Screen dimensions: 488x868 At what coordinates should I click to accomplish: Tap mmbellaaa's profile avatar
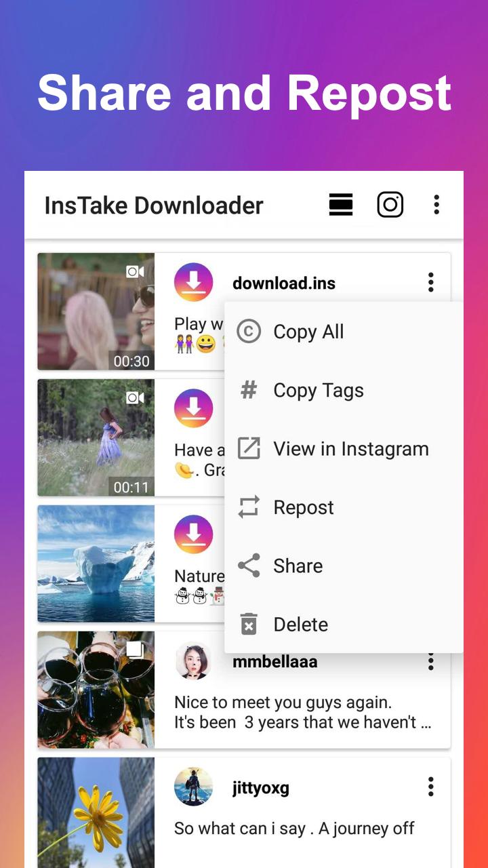194,661
